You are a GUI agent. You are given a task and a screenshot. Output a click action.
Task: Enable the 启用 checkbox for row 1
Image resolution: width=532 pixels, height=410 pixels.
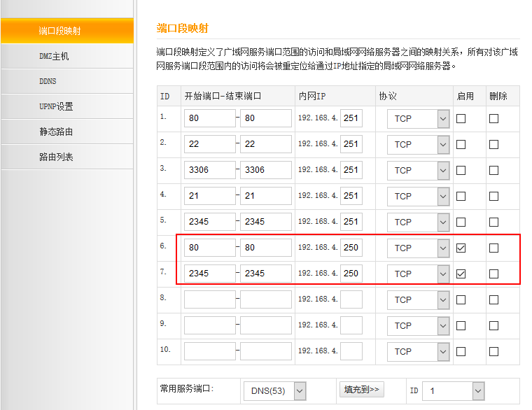(x=461, y=118)
